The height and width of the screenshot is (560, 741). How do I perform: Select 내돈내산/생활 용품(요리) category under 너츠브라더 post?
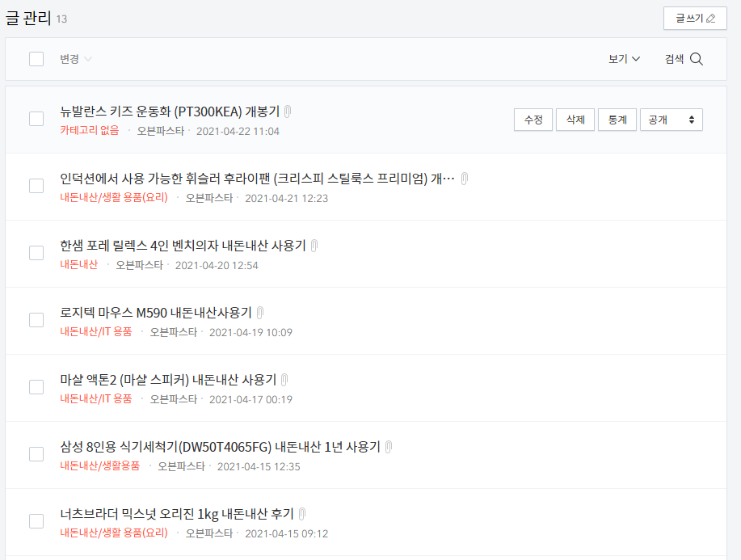(114, 533)
